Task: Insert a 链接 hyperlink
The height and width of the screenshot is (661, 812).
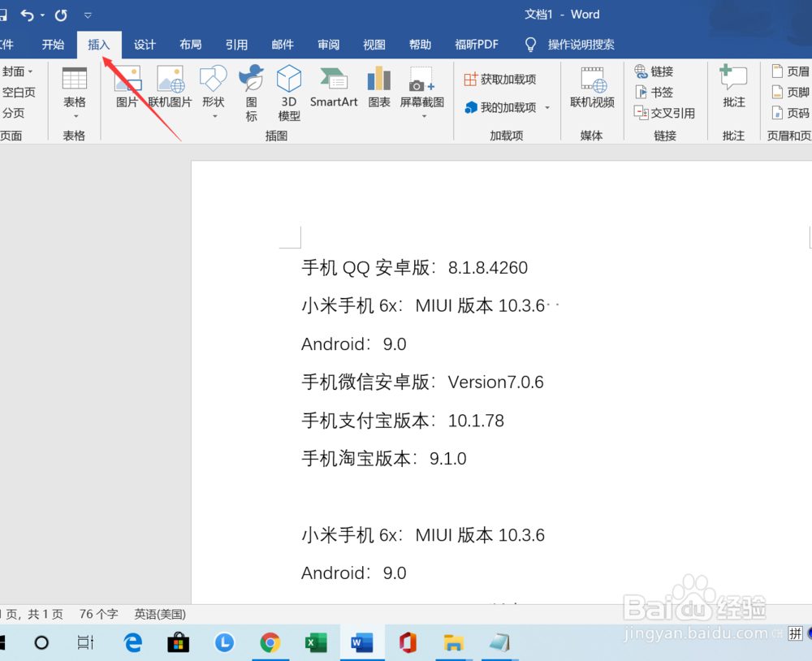Action: click(654, 71)
